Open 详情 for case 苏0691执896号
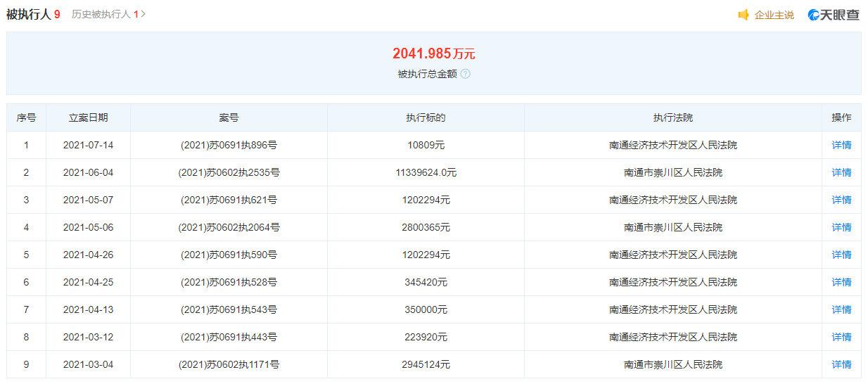Image resolution: width=868 pixels, height=384 pixels. (841, 145)
